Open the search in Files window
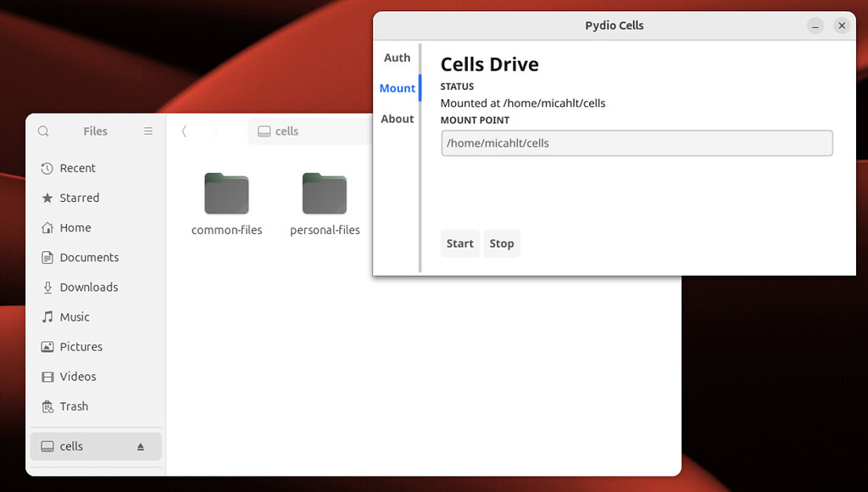 (43, 131)
